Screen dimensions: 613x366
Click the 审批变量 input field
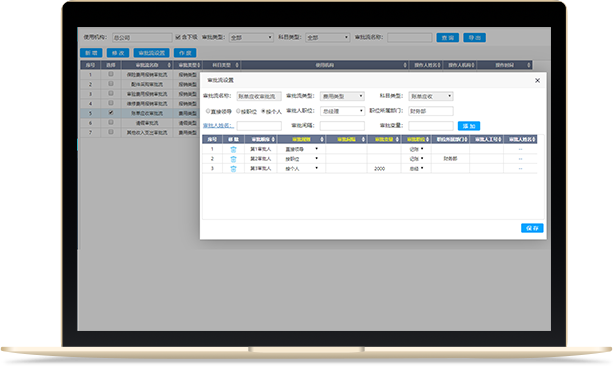[431, 126]
